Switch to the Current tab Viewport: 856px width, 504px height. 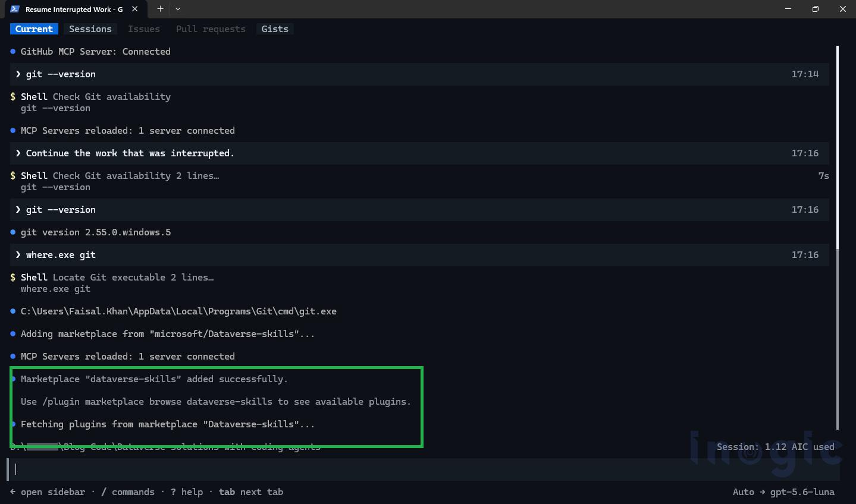coord(34,29)
